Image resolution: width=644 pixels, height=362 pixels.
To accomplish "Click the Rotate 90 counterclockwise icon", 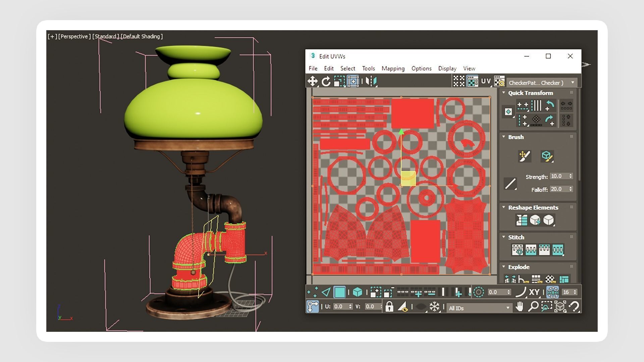I will (x=549, y=105).
